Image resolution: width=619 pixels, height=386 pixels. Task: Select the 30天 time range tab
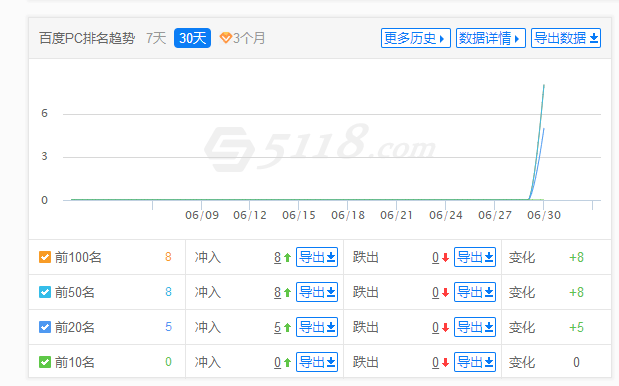[x=192, y=38]
